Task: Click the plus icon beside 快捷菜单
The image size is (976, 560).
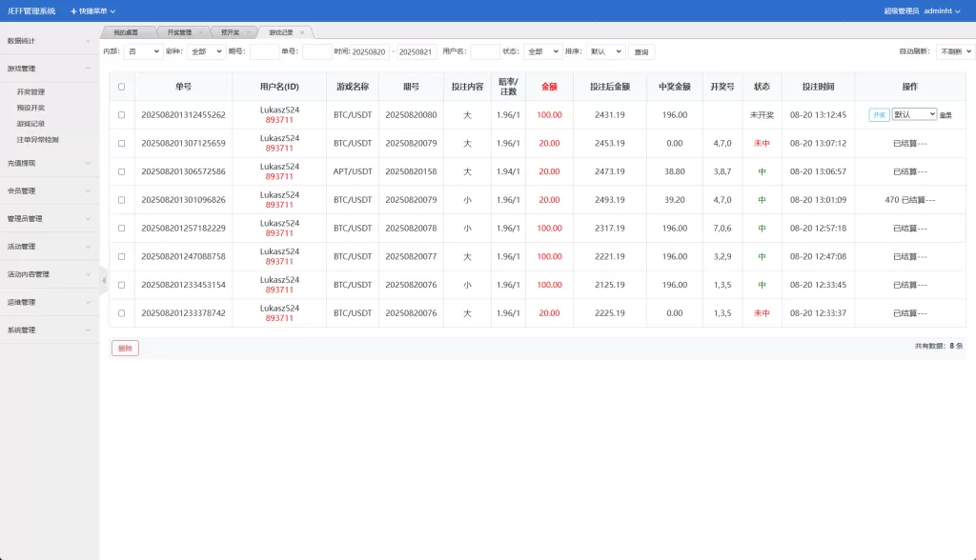Action: click(x=73, y=11)
